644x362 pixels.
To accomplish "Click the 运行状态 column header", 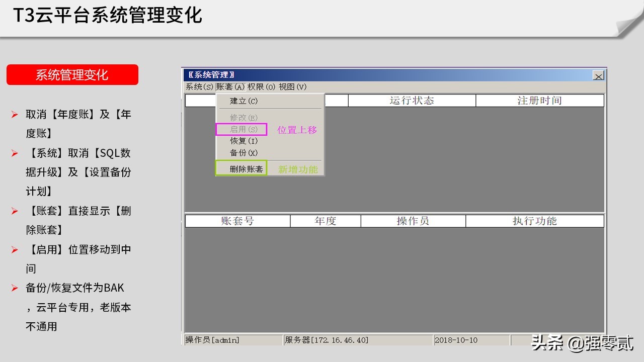I will 411,100.
